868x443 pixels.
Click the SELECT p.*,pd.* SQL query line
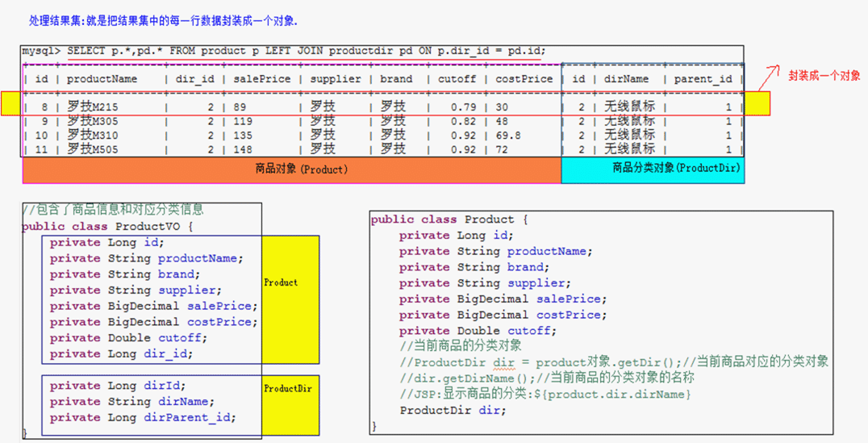306,51
